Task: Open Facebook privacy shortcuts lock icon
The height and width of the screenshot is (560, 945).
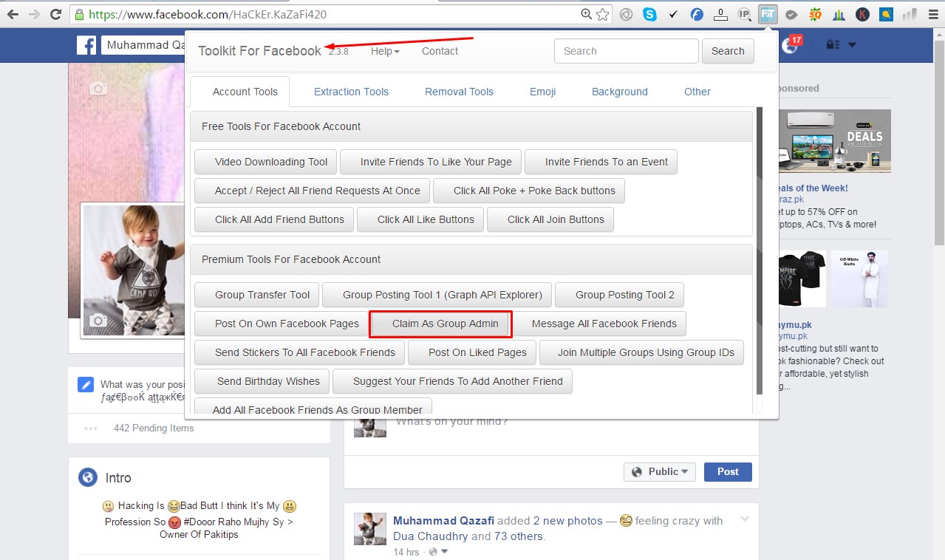Action: (x=833, y=45)
